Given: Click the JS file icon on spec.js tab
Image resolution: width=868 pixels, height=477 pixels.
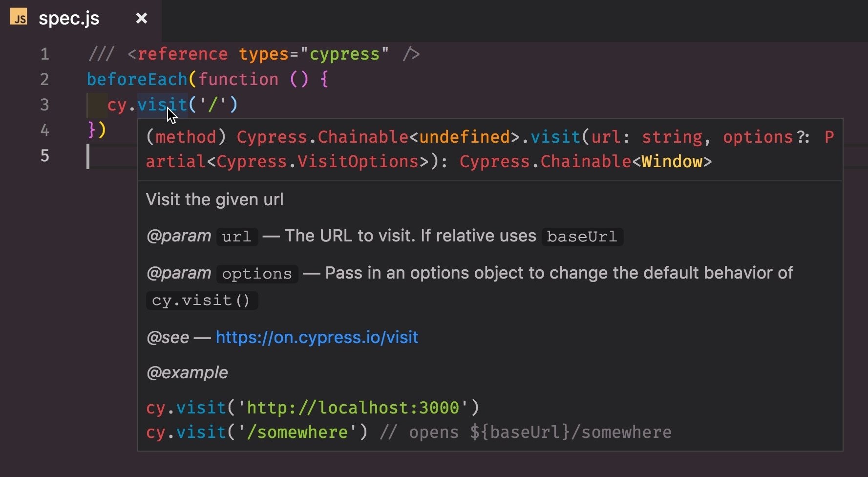Looking at the screenshot, I should pyautogui.click(x=19, y=18).
